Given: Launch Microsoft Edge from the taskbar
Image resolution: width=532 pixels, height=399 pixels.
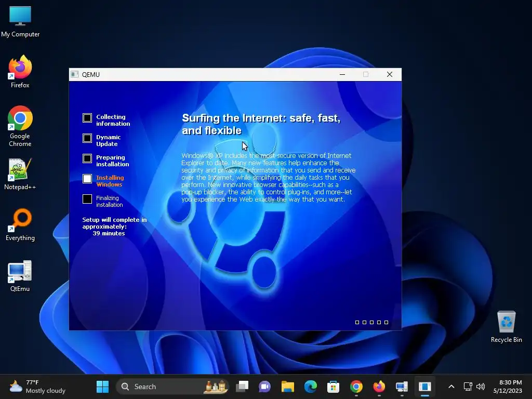Looking at the screenshot, I should [311, 387].
